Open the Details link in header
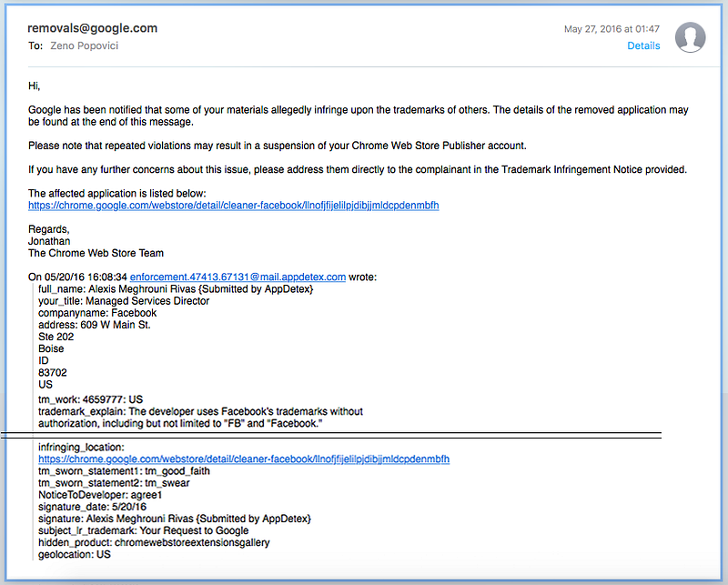The image size is (728, 585). coord(643,45)
